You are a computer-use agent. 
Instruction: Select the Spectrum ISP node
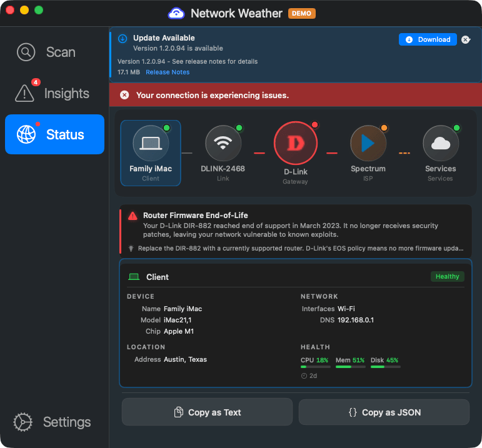point(368,153)
